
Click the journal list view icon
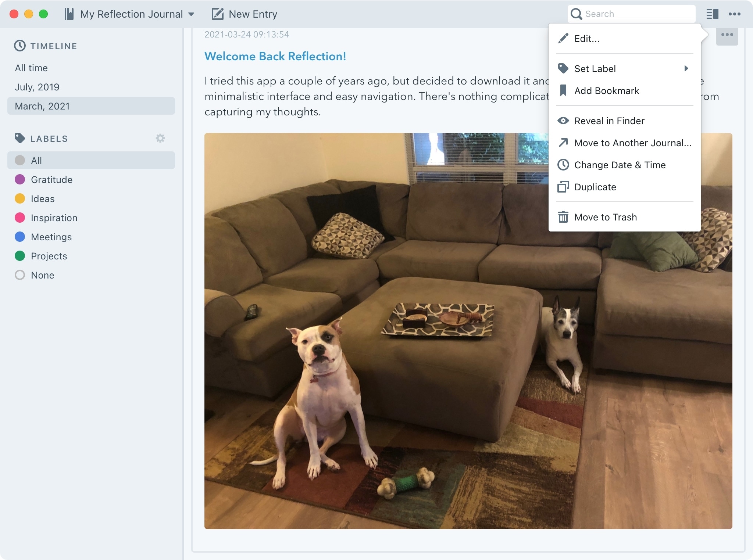pyautogui.click(x=712, y=14)
